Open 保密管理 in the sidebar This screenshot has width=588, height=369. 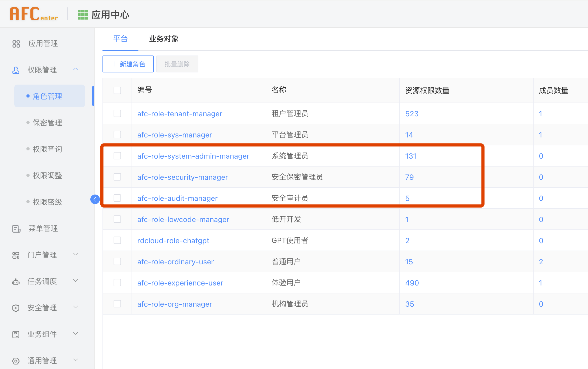pyautogui.click(x=47, y=123)
